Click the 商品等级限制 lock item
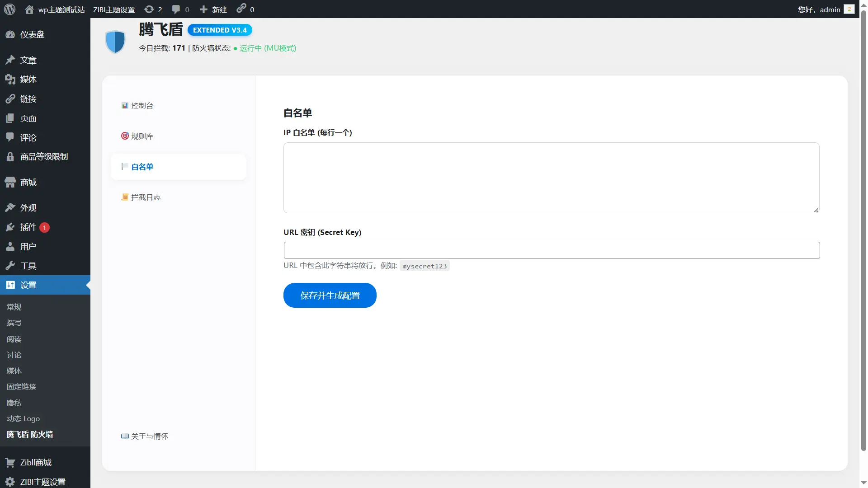Image resolution: width=868 pixels, height=488 pixels. (x=44, y=157)
